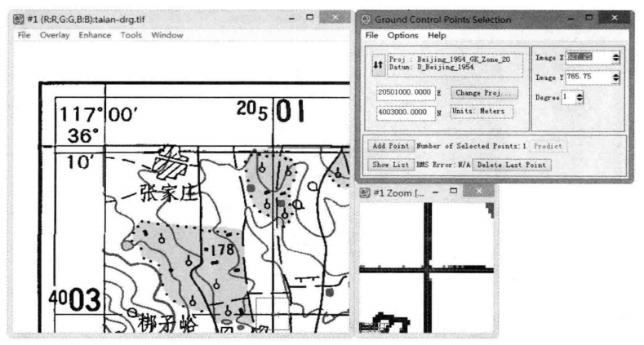Adjust the Degree spinner arrows

[x=580, y=97]
